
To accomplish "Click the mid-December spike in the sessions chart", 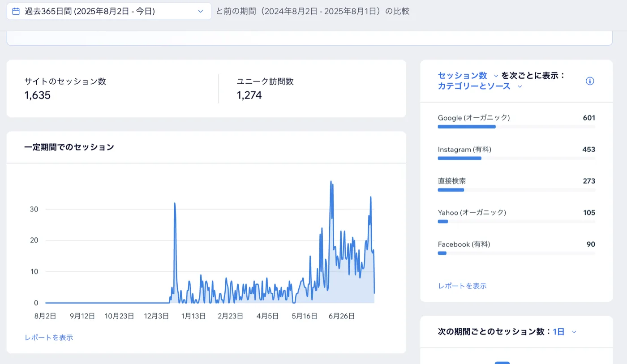I will (175, 204).
